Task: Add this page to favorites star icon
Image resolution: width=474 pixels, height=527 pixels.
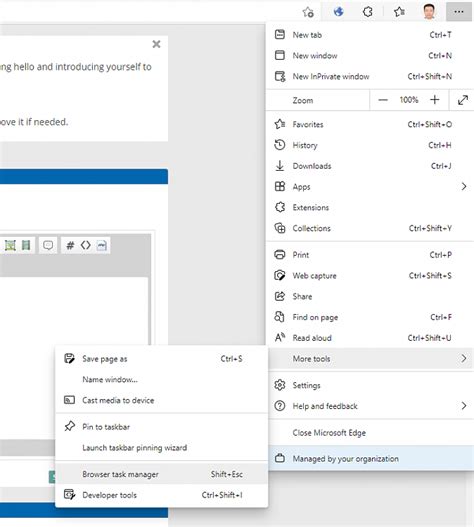Action: click(308, 12)
